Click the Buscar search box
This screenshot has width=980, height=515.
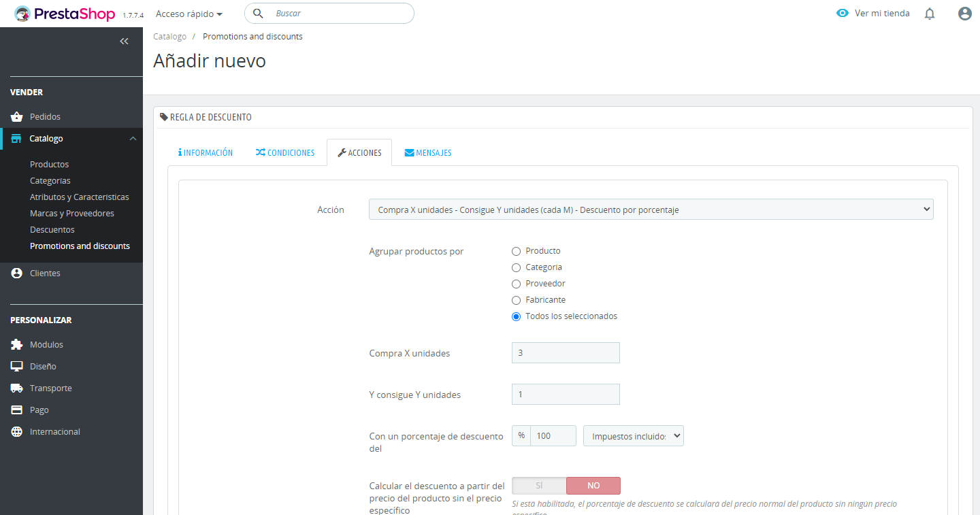click(340, 14)
